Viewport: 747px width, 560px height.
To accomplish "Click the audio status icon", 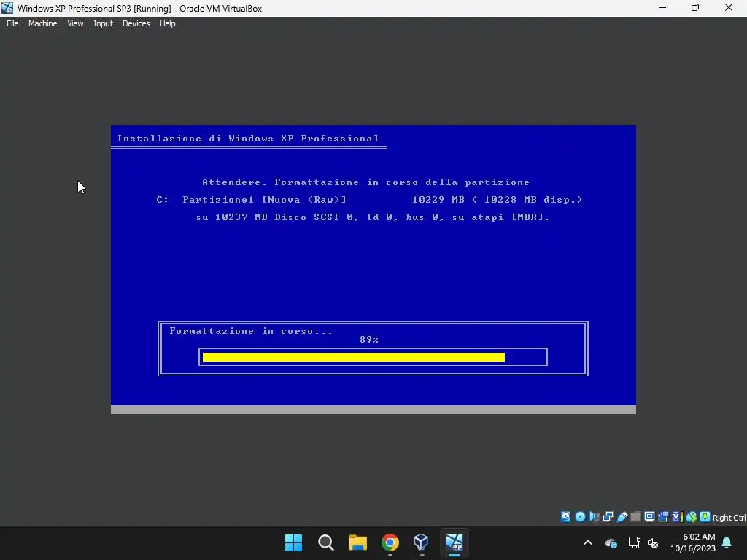I will pyautogui.click(x=594, y=517).
